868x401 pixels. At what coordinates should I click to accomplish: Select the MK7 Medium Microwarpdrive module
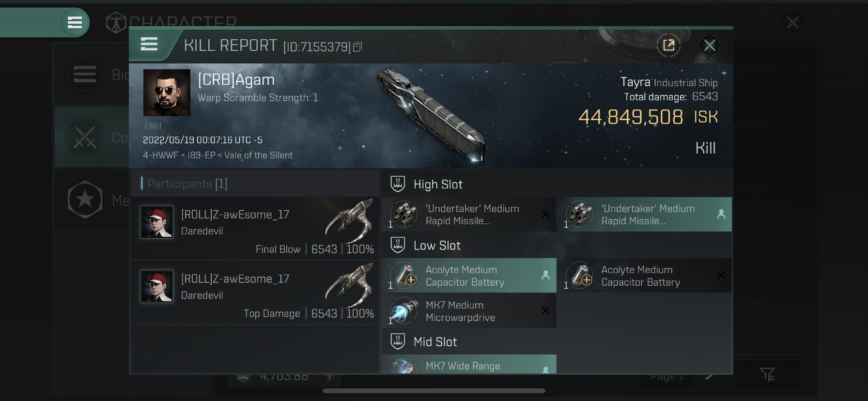click(x=469, y=311)
